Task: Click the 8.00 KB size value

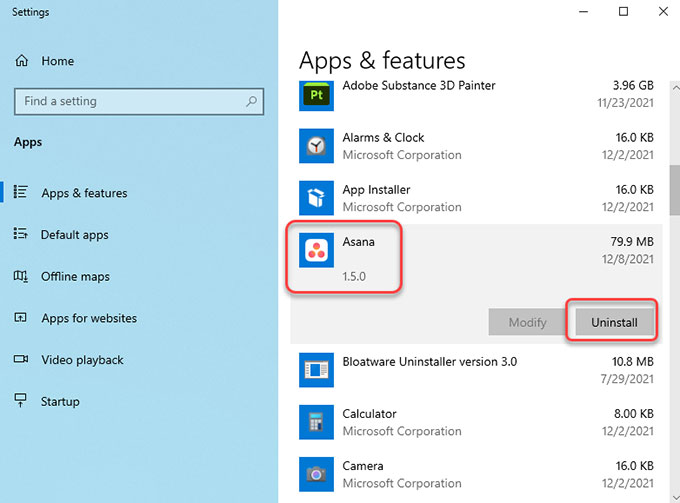Action: click(634, 414)
